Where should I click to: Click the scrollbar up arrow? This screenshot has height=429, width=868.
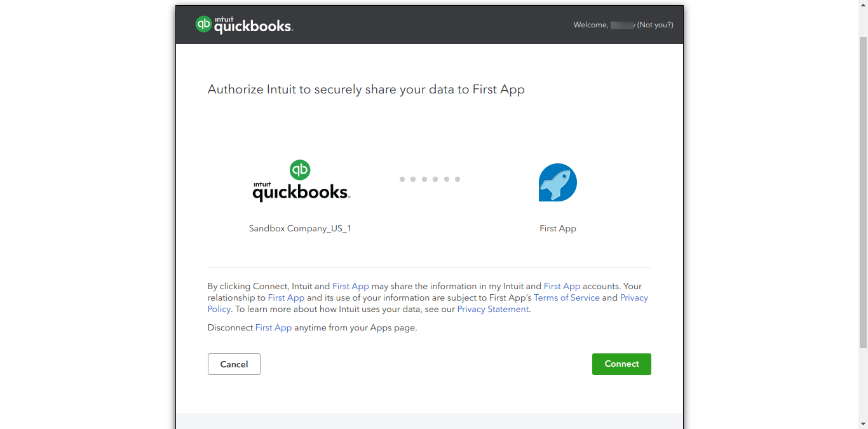click(x=863, y=5)
